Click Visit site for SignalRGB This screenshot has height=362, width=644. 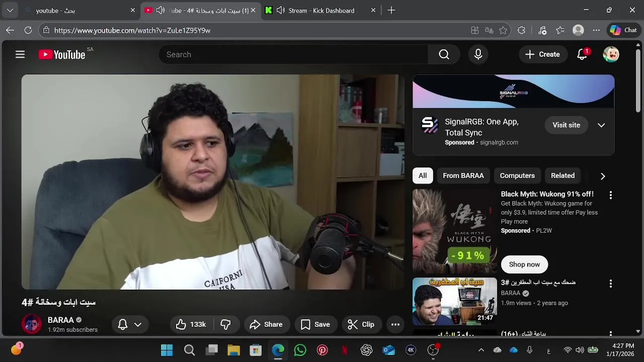pyautogui.click(x=566, y=125)
